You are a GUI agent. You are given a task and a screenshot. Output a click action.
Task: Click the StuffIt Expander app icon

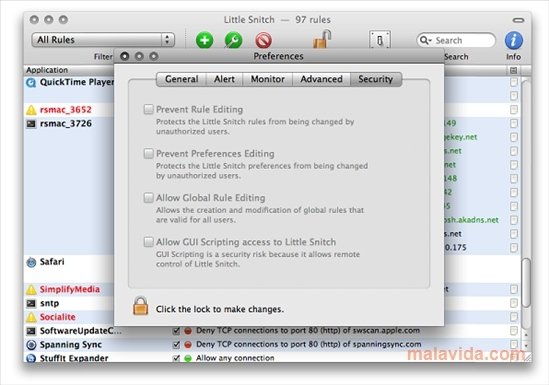(31, 358)
